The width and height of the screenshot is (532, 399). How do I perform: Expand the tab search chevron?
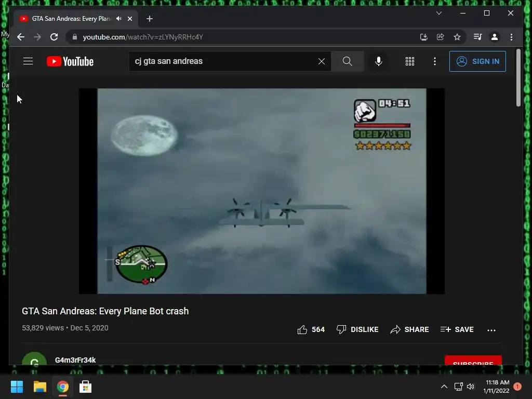coord(438,13)
